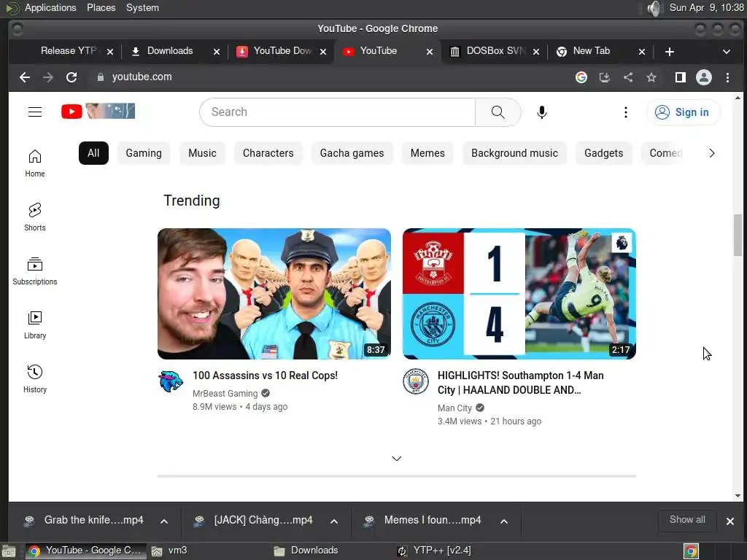Open options for Grab the knife download

tap(164, 521)
